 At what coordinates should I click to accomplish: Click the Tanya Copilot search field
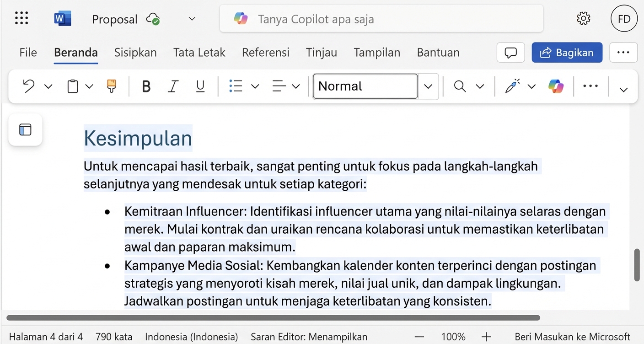(381, 18)
